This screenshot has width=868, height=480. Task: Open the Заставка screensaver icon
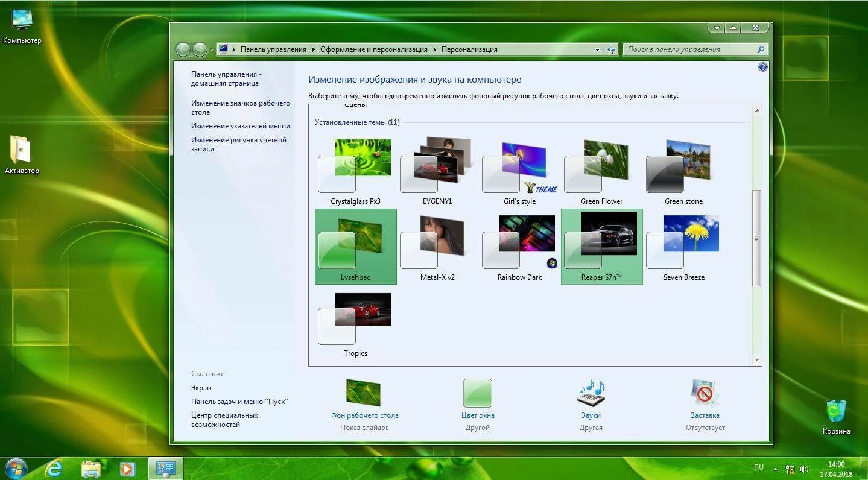coord(705,393)
